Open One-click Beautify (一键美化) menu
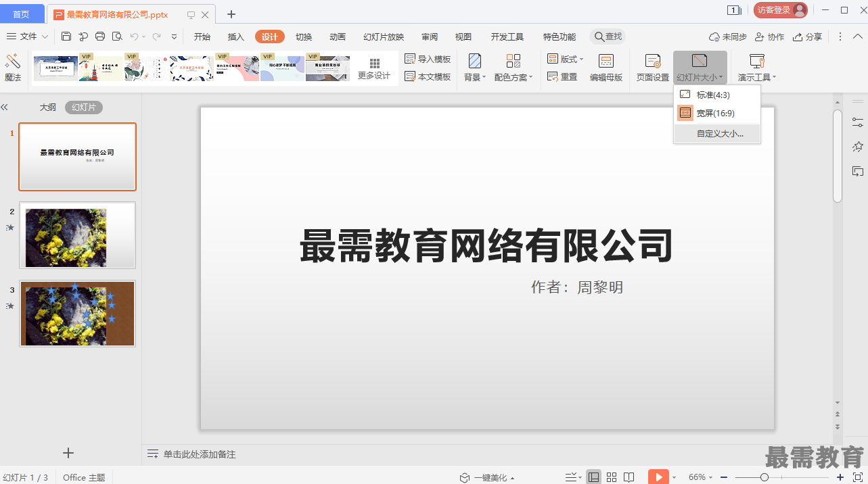Image resolution: width=868 pixels, height=484 pixels. click(x=486, y=477)
